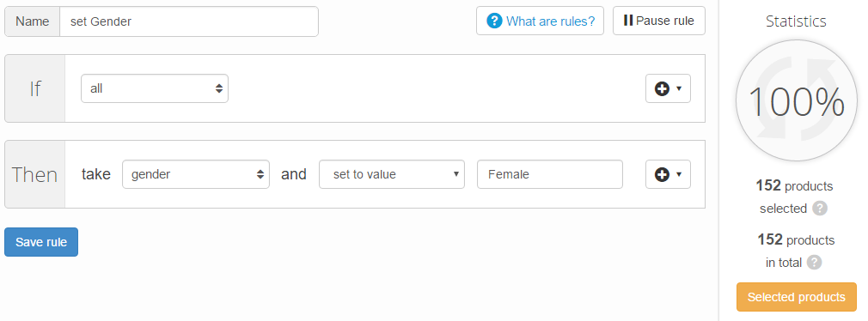The image size is (868, 321).
Task: Expand the caret arrow in the If row
Action: (679, 88)
